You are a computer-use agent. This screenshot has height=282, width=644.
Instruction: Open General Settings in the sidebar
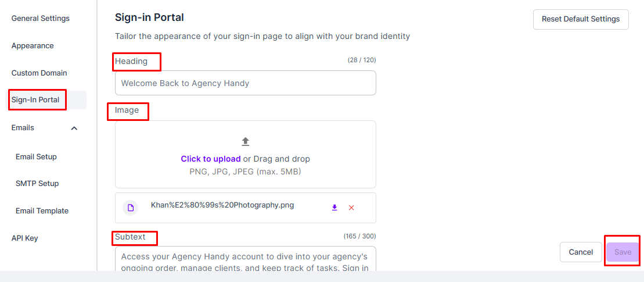pos(41,19)
